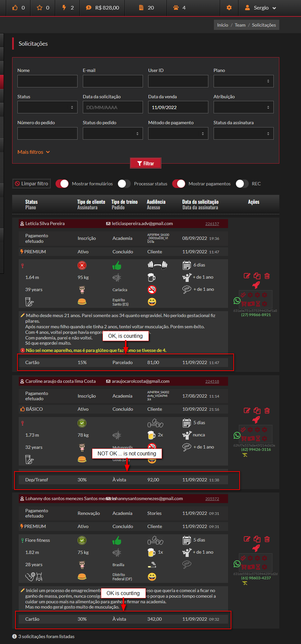Click the trash icon for Caroline araujo's request
The height and width of the screenshot is (644, 301).
coord(267,410)
